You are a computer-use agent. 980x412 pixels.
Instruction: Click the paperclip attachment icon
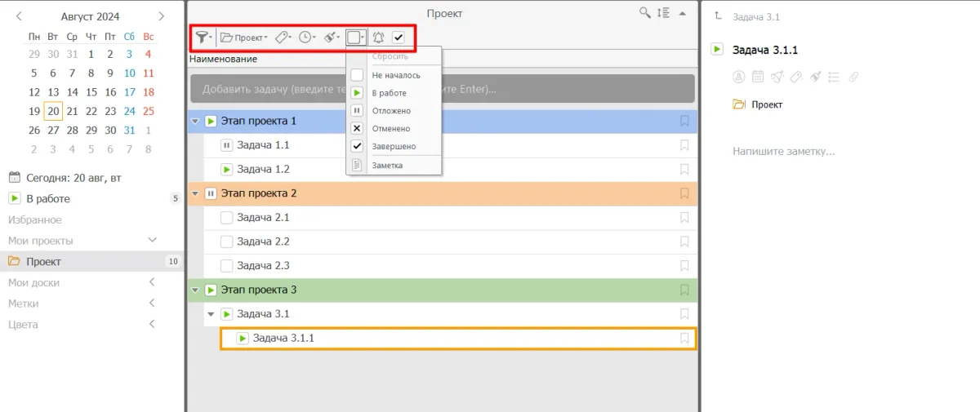point(854,77)
